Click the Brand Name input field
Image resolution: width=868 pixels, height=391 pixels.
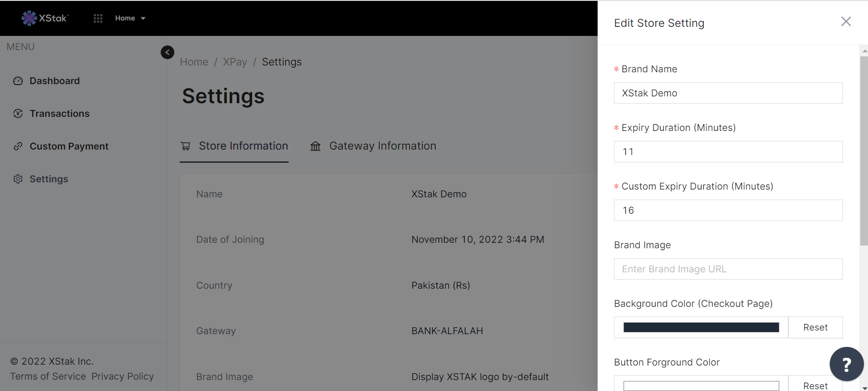728,93
